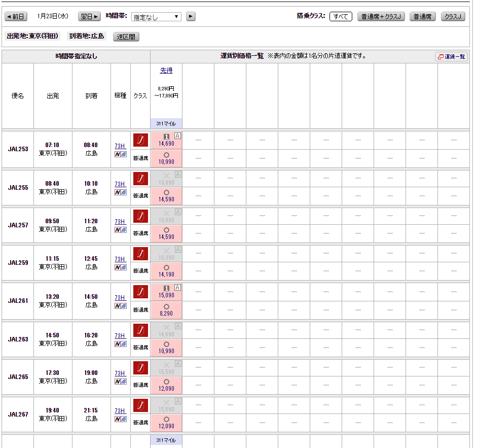
Task: Click the JAL253 flight name cell
Action: [x=18, y=149]
